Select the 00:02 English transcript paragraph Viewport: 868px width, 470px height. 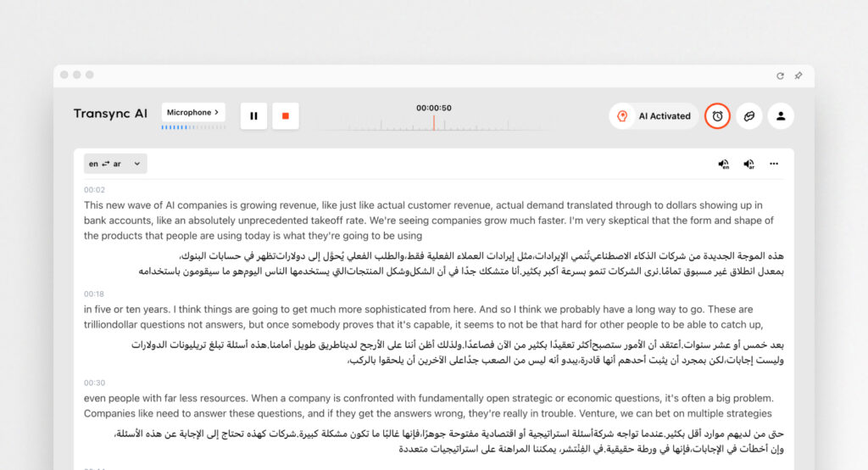[424, 221]
